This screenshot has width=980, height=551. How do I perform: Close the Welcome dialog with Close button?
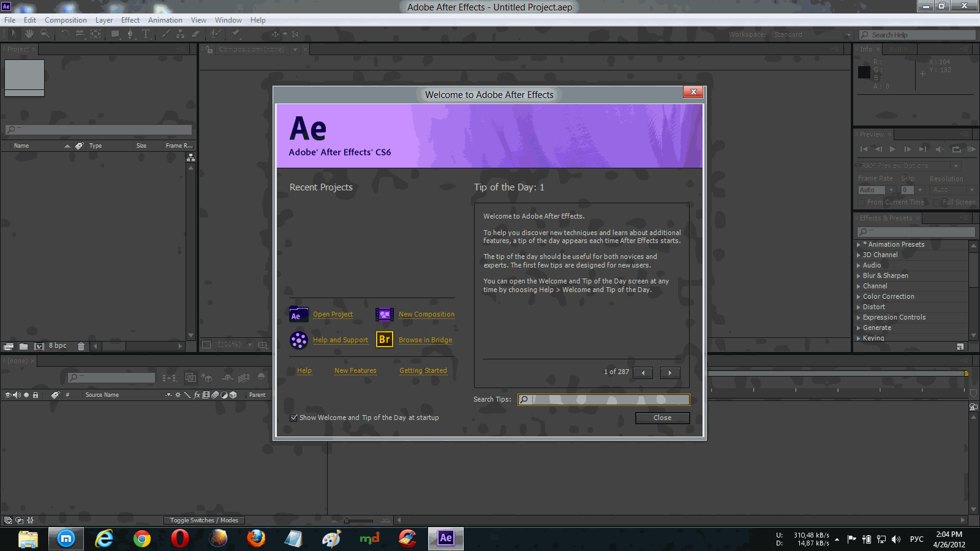[x=662, y=418]
